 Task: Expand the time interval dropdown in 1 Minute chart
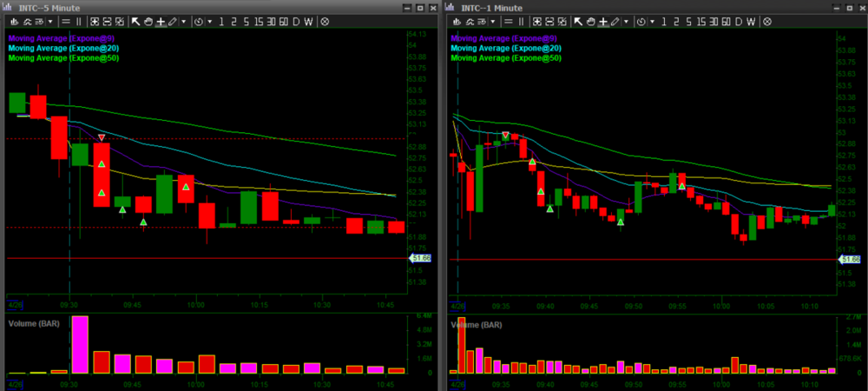tap(654, 21)
